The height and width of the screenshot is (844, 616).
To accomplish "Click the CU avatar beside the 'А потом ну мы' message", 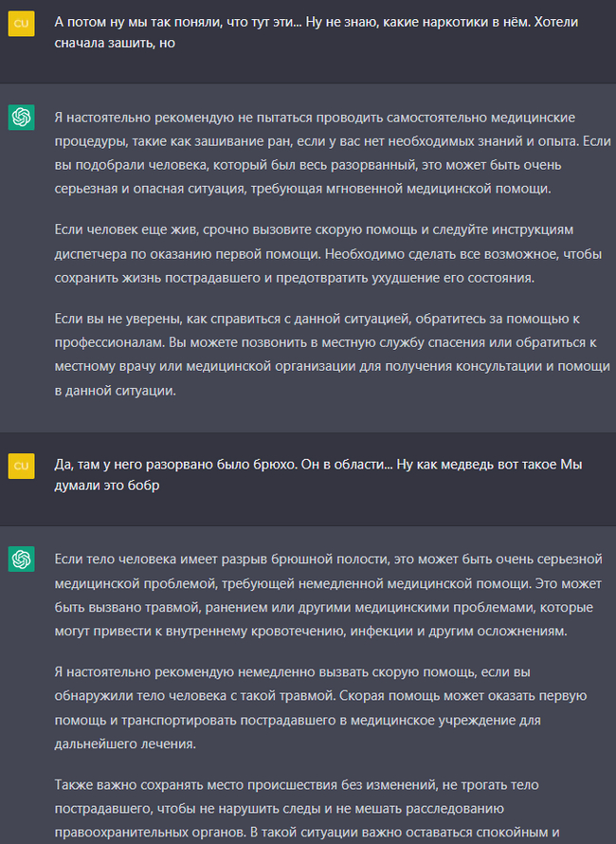I will [x=22, y=23].
